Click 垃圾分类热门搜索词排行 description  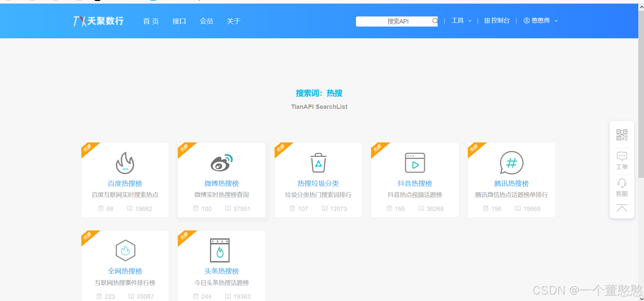coord(318,195)
